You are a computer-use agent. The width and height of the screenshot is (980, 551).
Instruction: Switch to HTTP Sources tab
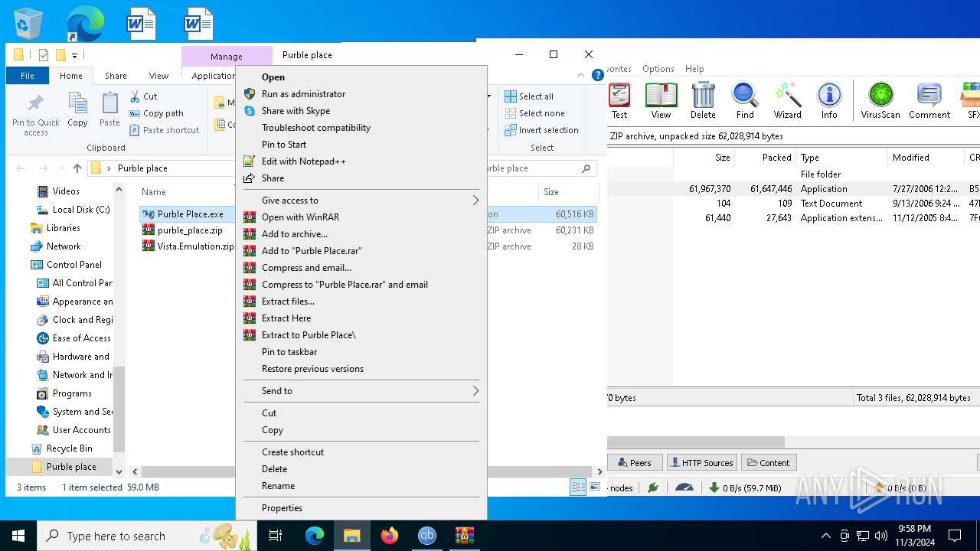point(701,463)
